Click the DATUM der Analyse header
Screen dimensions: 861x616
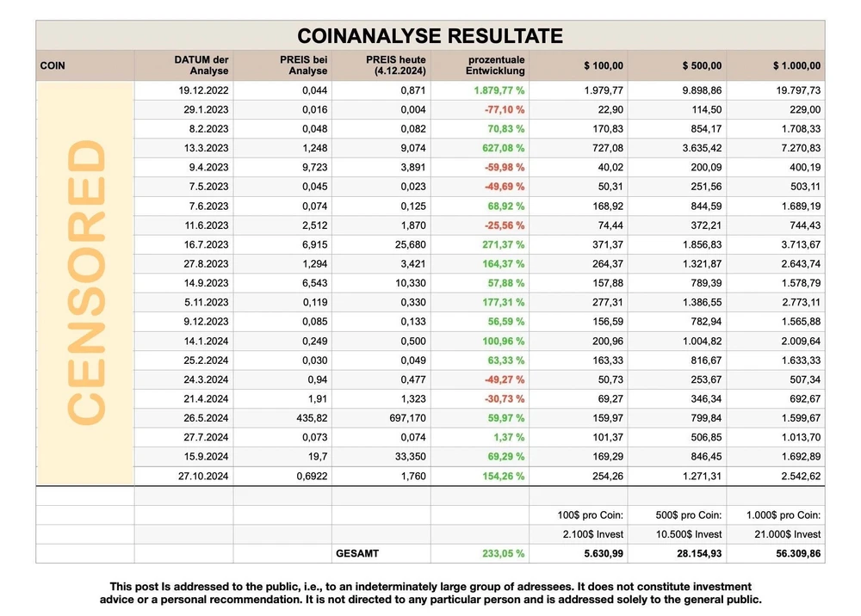click(201, 65)
